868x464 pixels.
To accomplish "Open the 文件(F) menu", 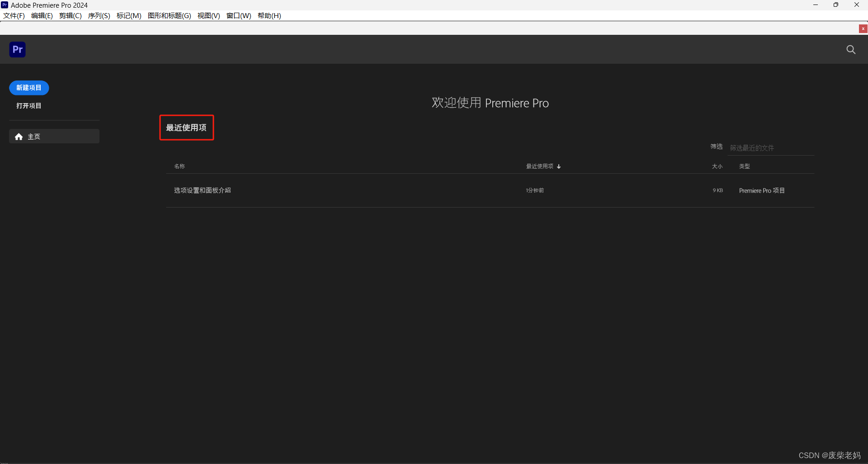I will (x=14, y=16).
